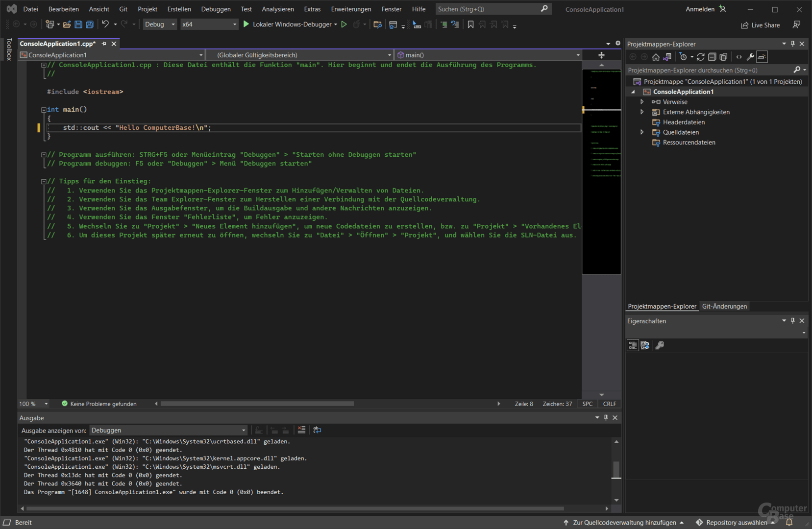812x529 pixels.
Task: Switch to the Git-Änderungen tab
Action: pyautogui.click(x=724, y=307)
